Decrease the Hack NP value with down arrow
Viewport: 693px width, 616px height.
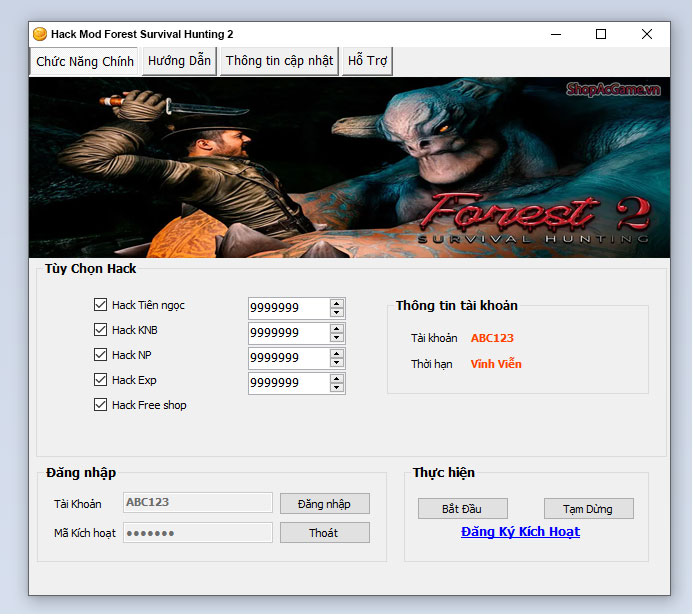tap(337, 363)
